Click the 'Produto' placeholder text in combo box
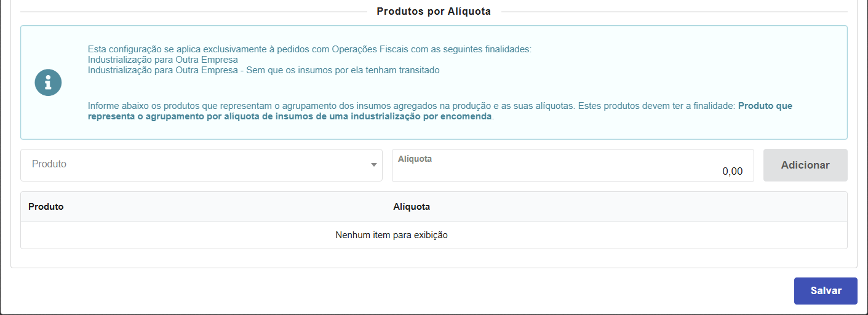The width and height of the screenshot is (868, 315). coord(49,164)
